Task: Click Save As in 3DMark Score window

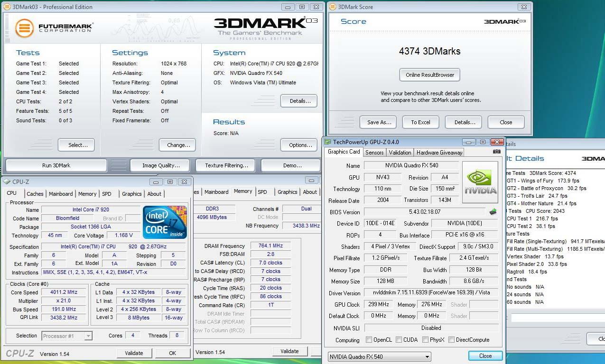Action: coord(379,122)
